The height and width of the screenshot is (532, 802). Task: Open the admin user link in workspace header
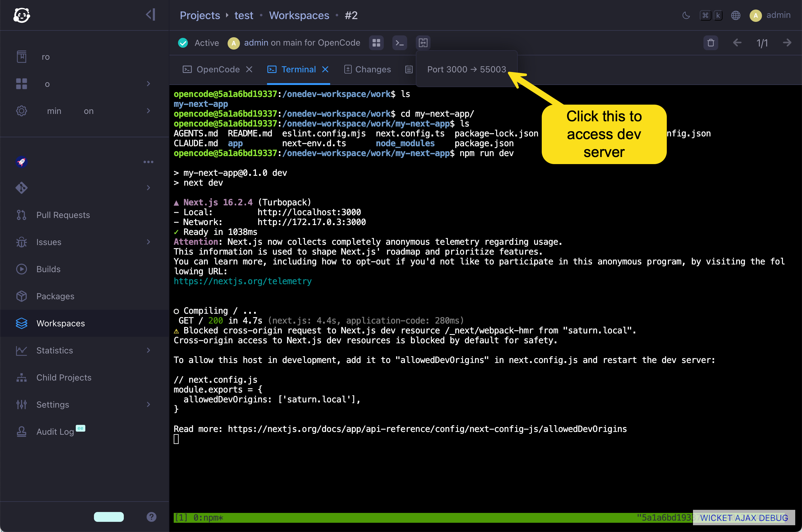point(256,43)
